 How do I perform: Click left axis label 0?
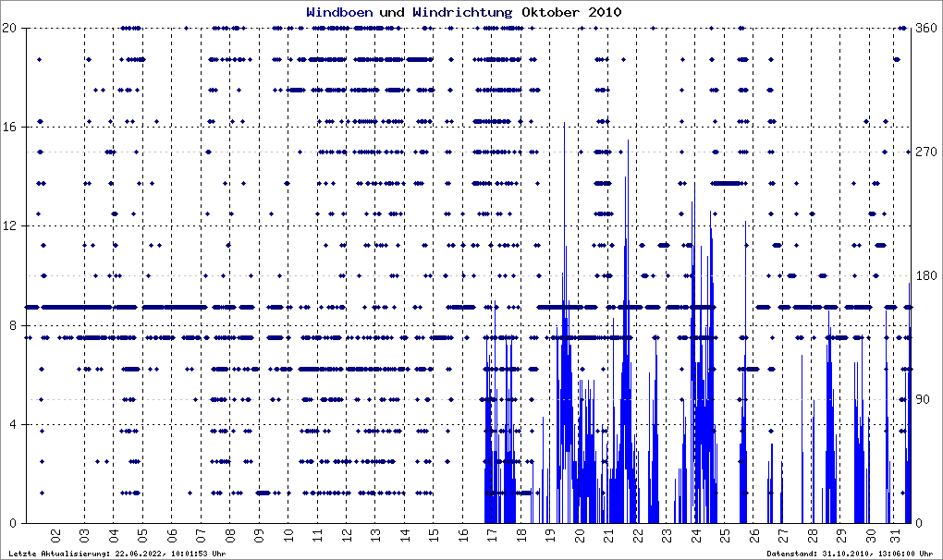(x=13, y=523)
